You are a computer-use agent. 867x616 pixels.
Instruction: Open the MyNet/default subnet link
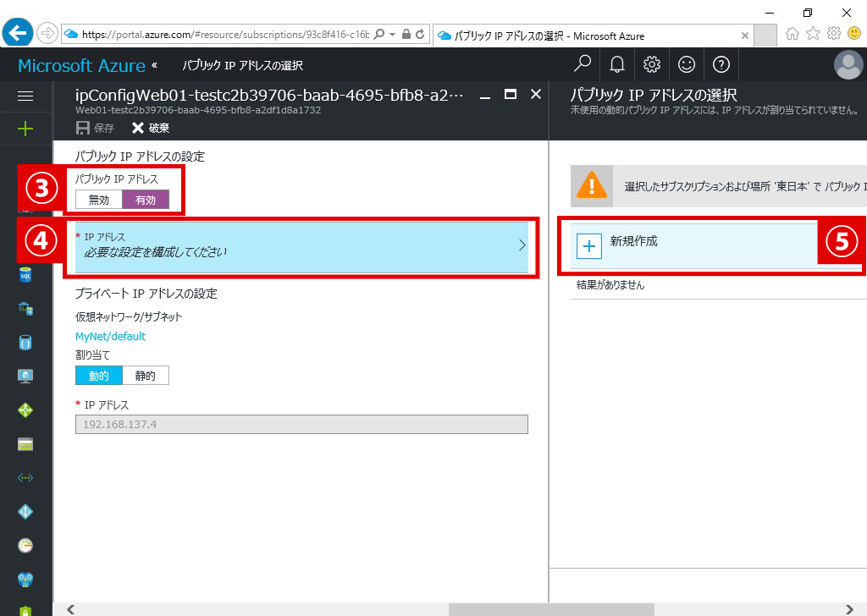[110, 337]
